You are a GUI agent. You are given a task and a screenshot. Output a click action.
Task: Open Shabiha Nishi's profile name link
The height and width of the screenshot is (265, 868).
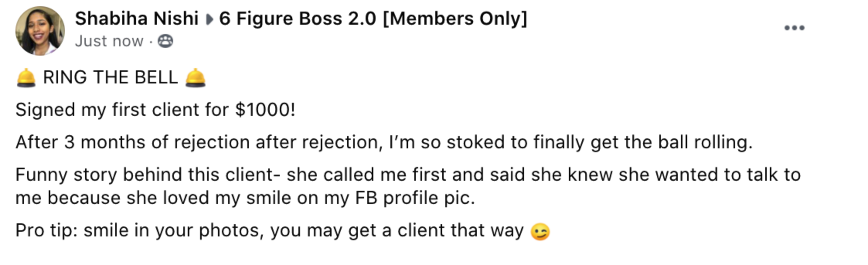tap(137, 19)
